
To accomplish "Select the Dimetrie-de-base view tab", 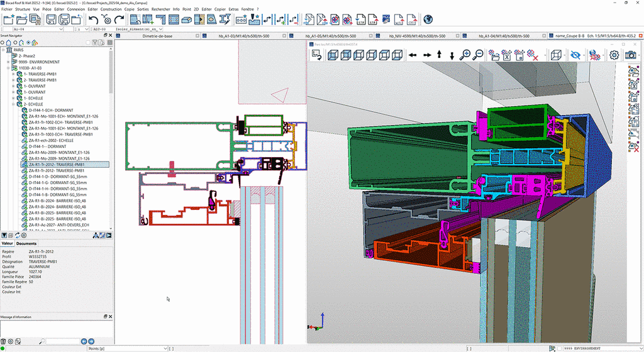I will pyautogui.click(x=157, y=36).
